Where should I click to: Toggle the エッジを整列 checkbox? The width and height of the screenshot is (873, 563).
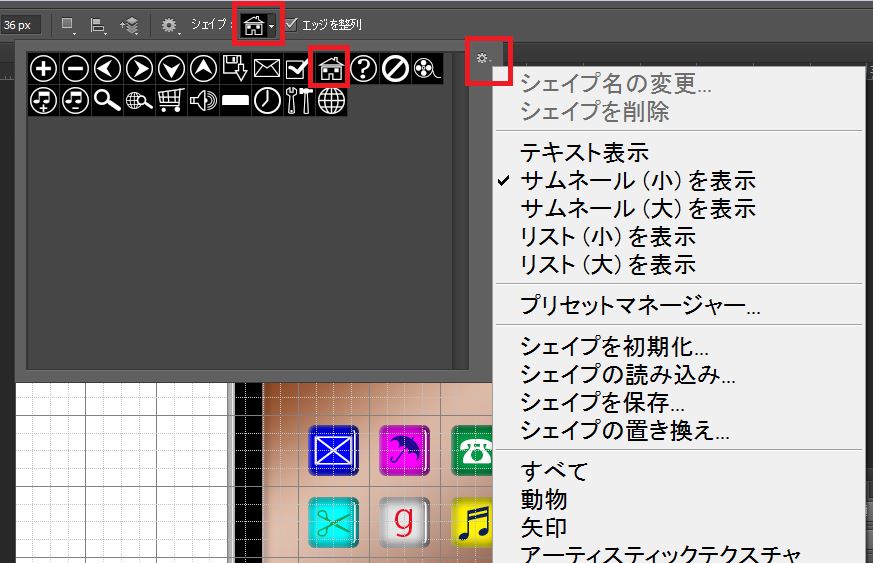[291, 24]
